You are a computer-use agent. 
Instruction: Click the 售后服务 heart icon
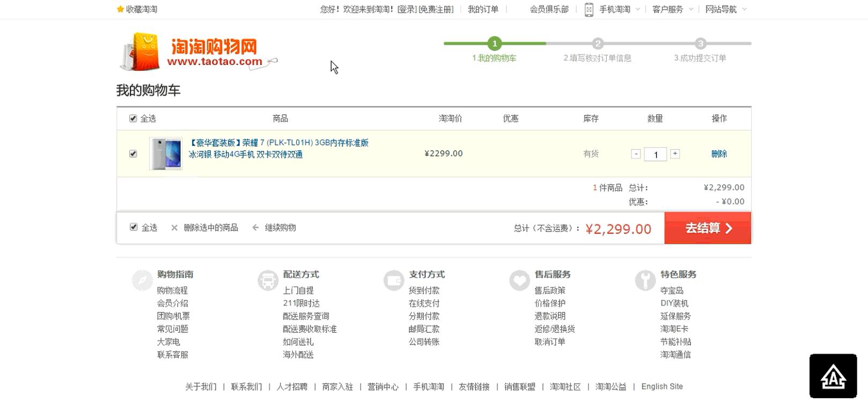point(519,280)
